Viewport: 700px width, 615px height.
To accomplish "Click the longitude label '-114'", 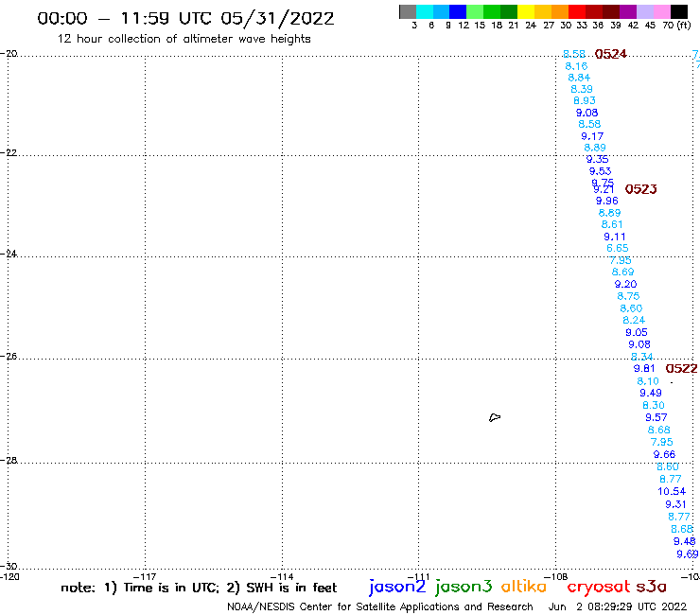I will [x=282, y=576].
